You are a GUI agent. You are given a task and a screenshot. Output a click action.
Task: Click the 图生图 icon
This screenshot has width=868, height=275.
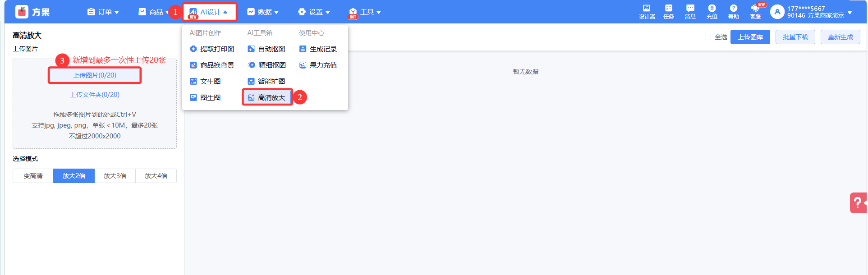point(193,97)
